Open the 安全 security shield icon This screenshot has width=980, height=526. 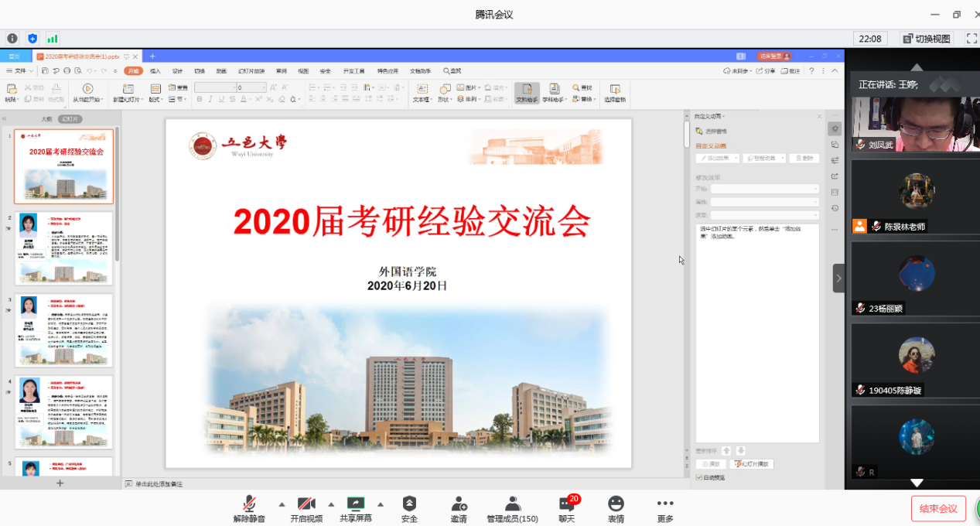(409, 504)
